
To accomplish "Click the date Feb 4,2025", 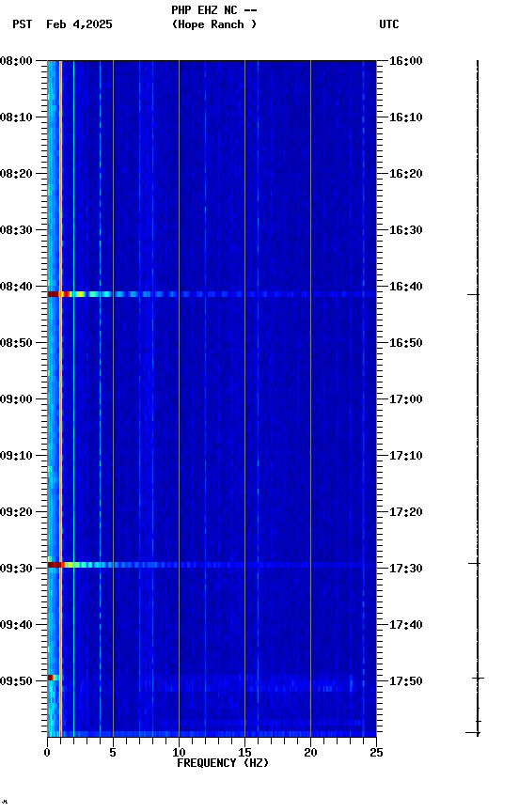I will coord(79,24).
